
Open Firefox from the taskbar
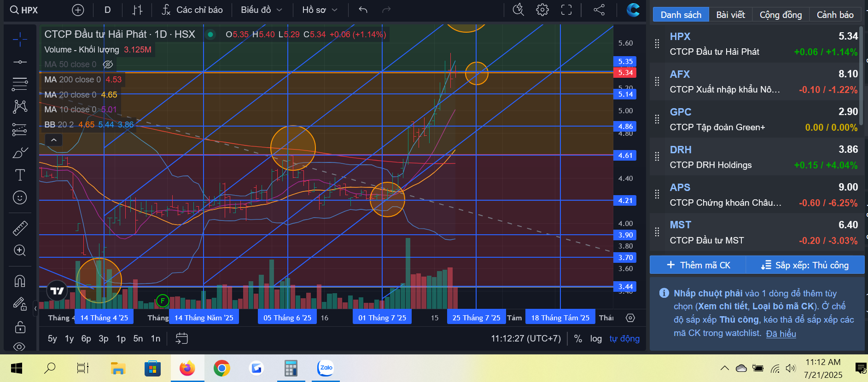[187, 368]
